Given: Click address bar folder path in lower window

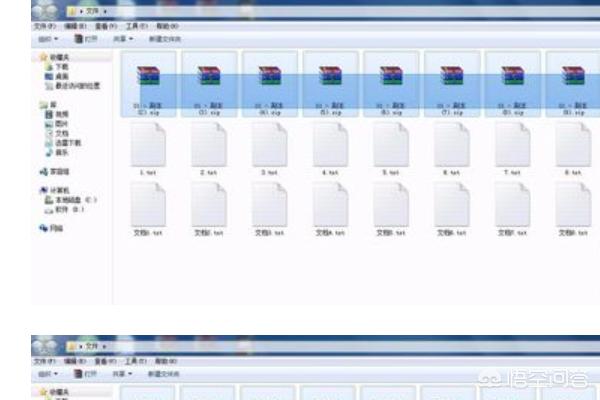Looking at the screenshot, I should (x=91, y=346).
